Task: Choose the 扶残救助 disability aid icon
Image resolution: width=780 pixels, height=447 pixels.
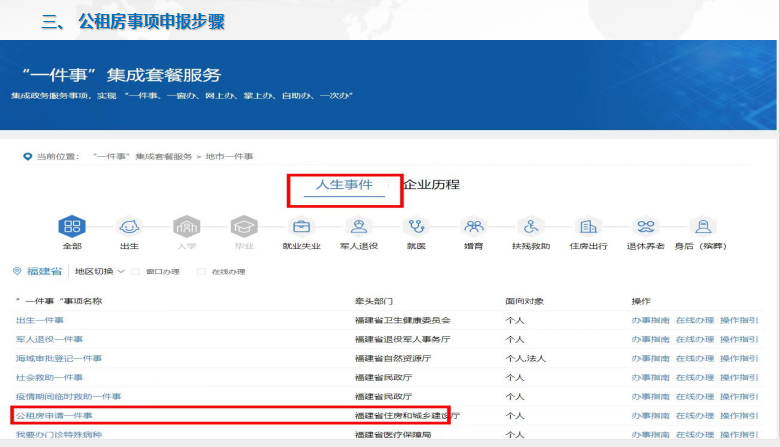Action: click(531, 228)
